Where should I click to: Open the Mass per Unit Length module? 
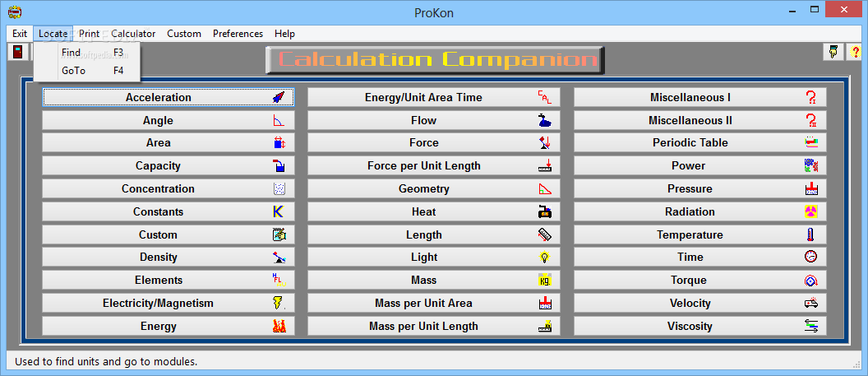tap(434, 326)
